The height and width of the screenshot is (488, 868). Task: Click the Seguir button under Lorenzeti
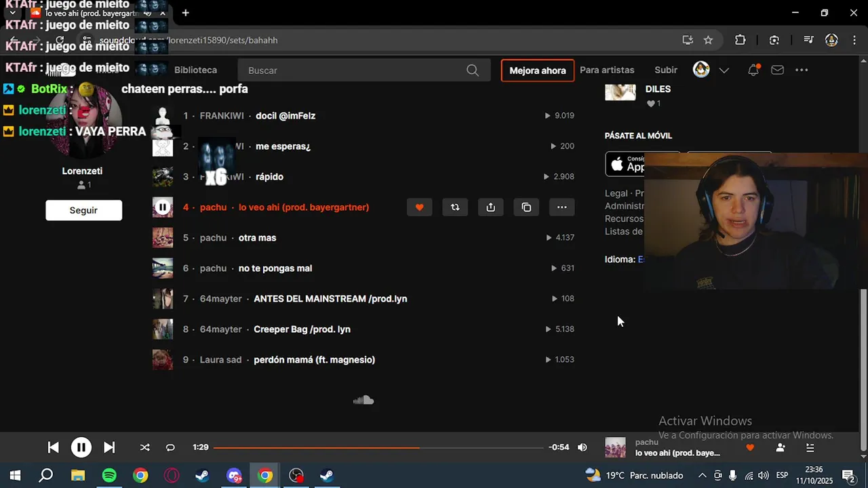[83, 210]
